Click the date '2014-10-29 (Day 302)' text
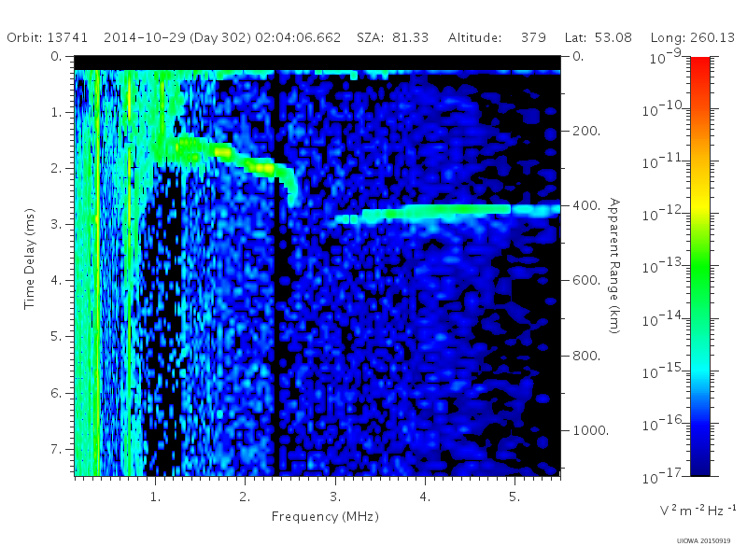747x560 pixels. click(177, 37)
